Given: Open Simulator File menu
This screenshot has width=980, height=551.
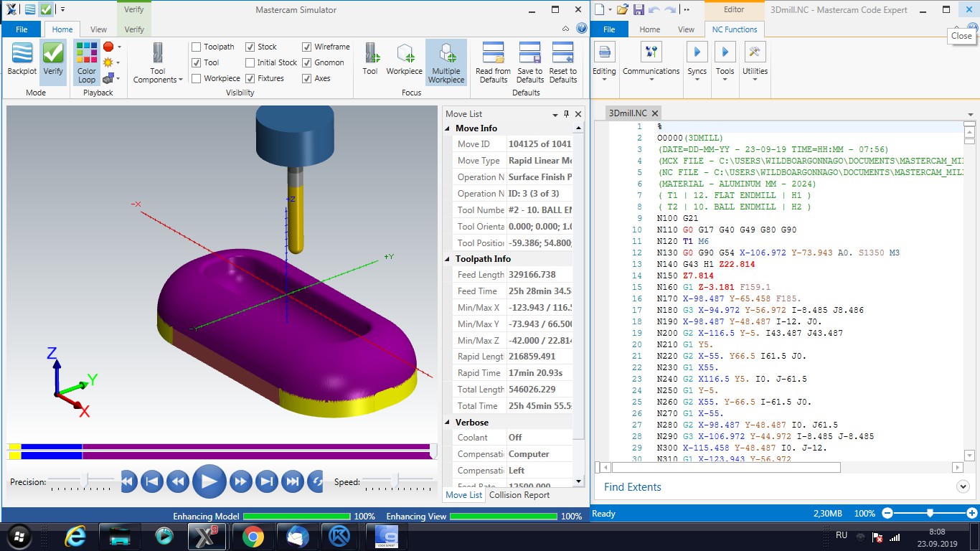Looking at the screenshot, I should point(22,29).
